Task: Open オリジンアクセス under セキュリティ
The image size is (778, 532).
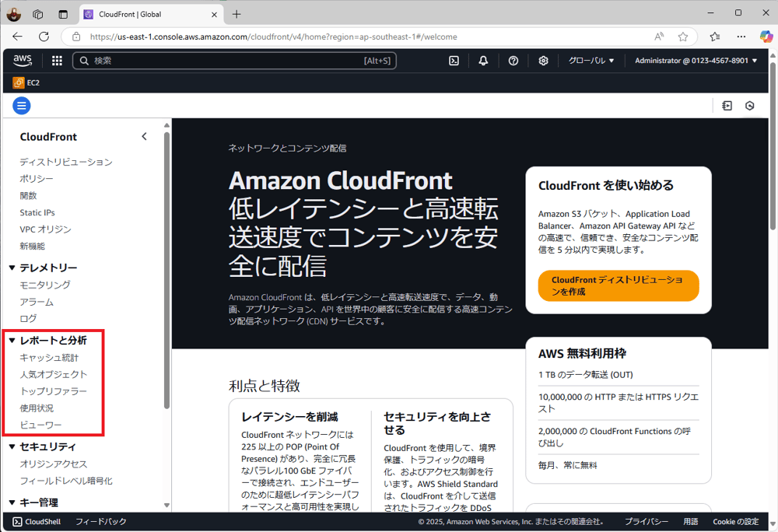Action: pos(53,464)
